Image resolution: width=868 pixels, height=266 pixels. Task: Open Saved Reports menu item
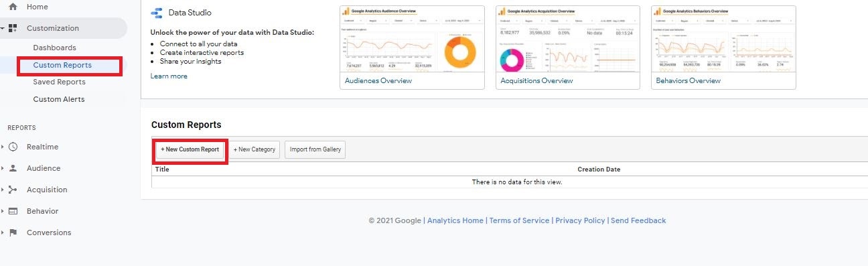pyautogui.click(x=59, y=82)
